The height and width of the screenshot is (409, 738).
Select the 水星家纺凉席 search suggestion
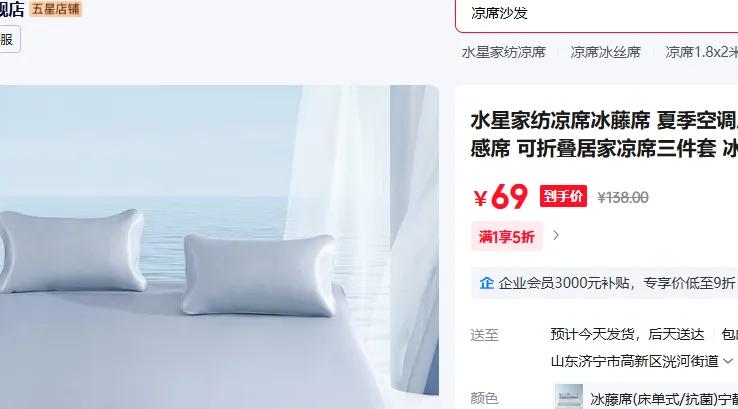click(x=504, y=52)
